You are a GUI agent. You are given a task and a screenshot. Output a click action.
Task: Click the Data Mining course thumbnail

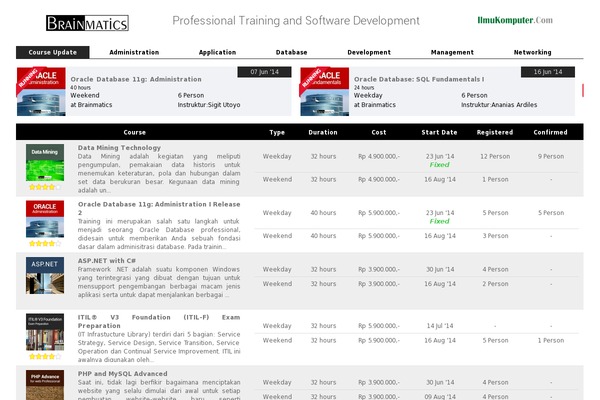[x=45, y=163]
